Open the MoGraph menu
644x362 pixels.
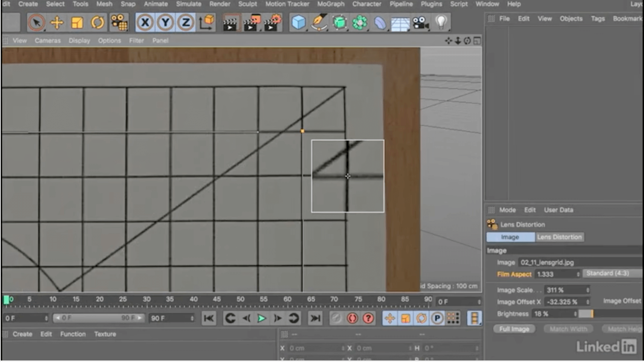[x=330, y=4]
